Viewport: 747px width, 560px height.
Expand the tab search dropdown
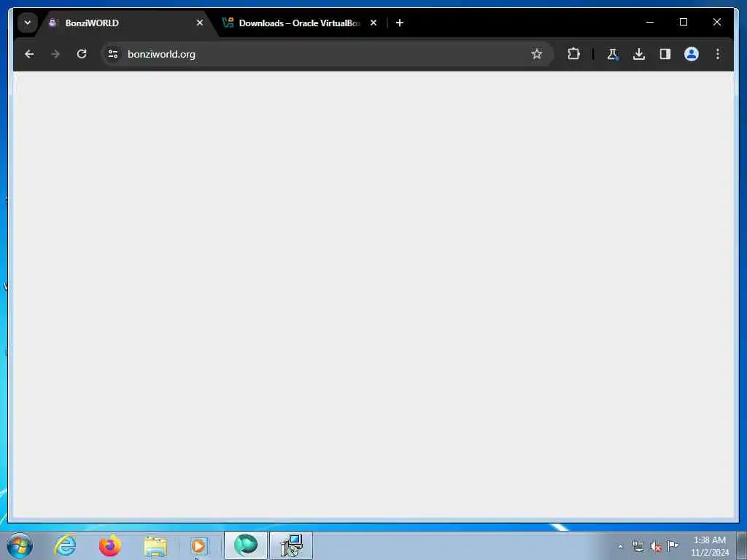click(x=28, y=23)
